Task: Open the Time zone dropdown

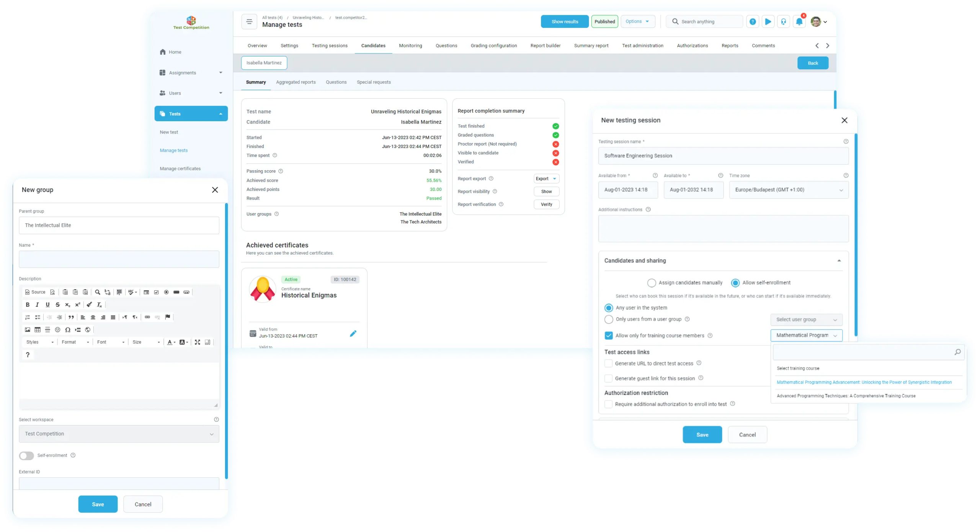Action: click(789, 190)
